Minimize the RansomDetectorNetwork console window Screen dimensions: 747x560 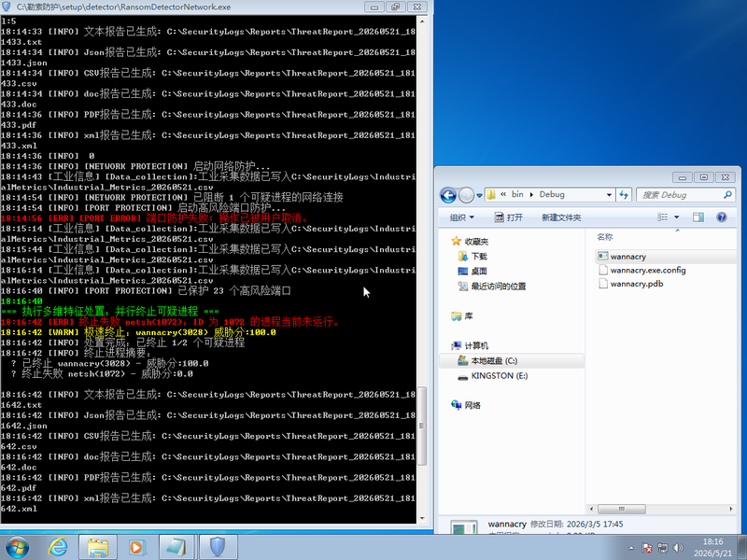[x=374, y=7]
